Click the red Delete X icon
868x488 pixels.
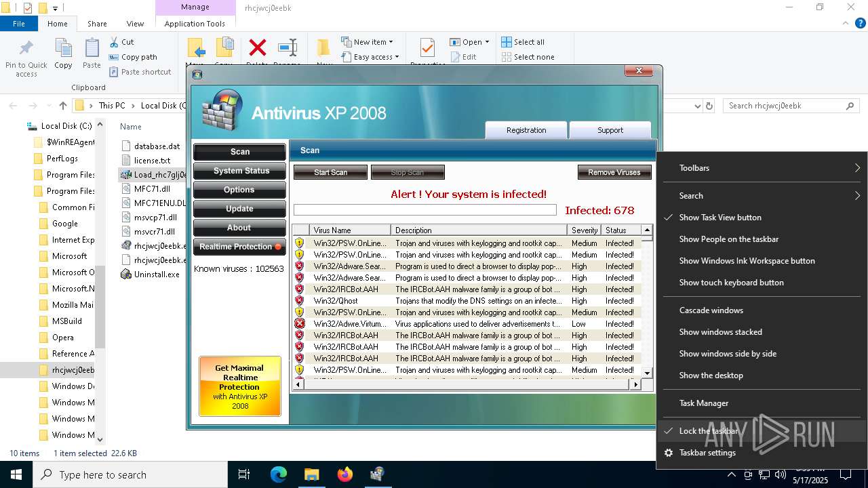258,47
